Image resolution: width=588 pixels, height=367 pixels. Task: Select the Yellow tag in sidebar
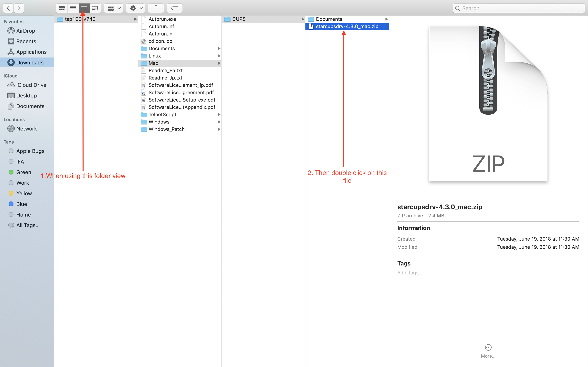[24, 193]
